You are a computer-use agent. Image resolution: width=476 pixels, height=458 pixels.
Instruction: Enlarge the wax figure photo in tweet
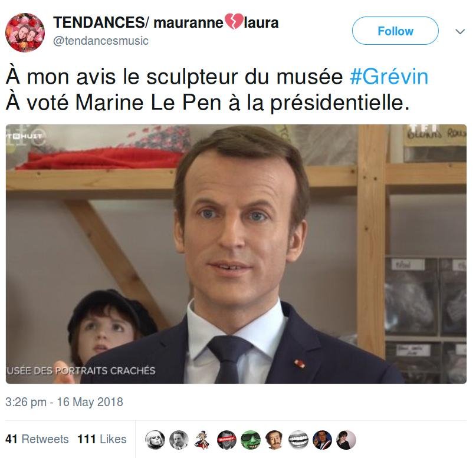[x=236, y=254]
